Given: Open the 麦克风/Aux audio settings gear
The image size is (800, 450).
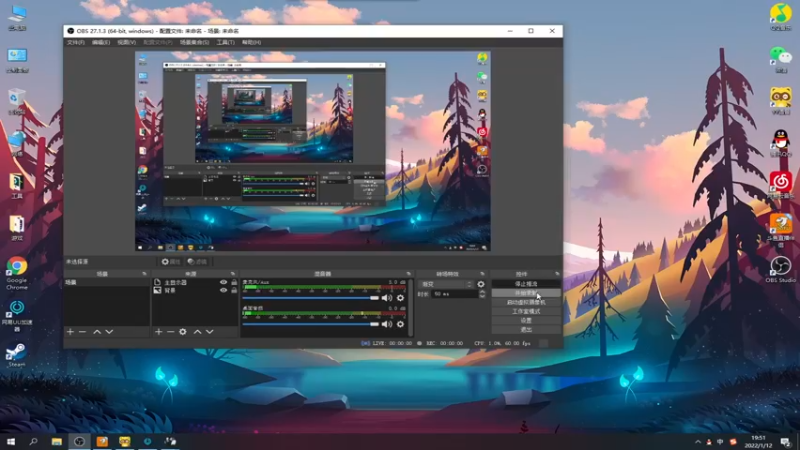Looking at the screenshot, I should (x=401, y=298).
